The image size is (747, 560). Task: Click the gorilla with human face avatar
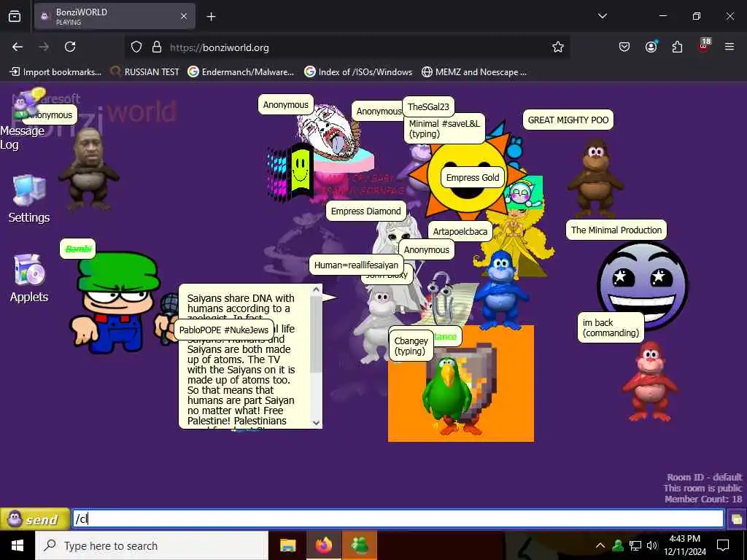pos(88,168)
